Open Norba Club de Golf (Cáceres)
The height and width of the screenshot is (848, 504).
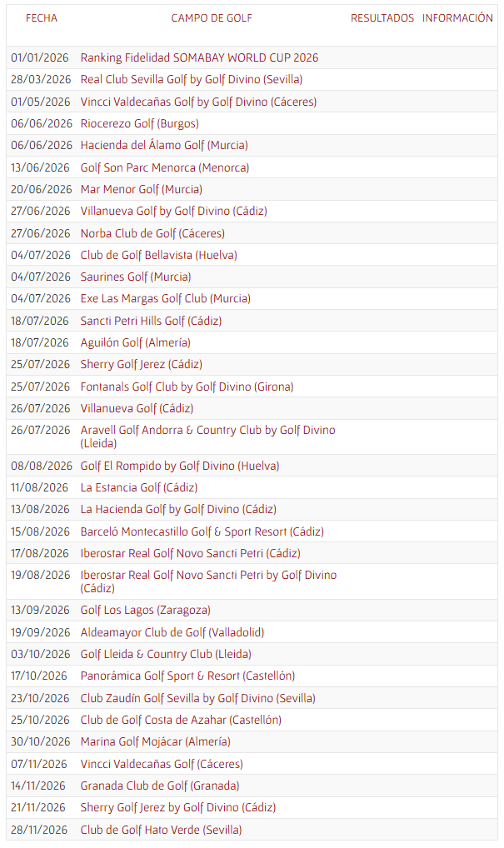[x=152, y=233]
